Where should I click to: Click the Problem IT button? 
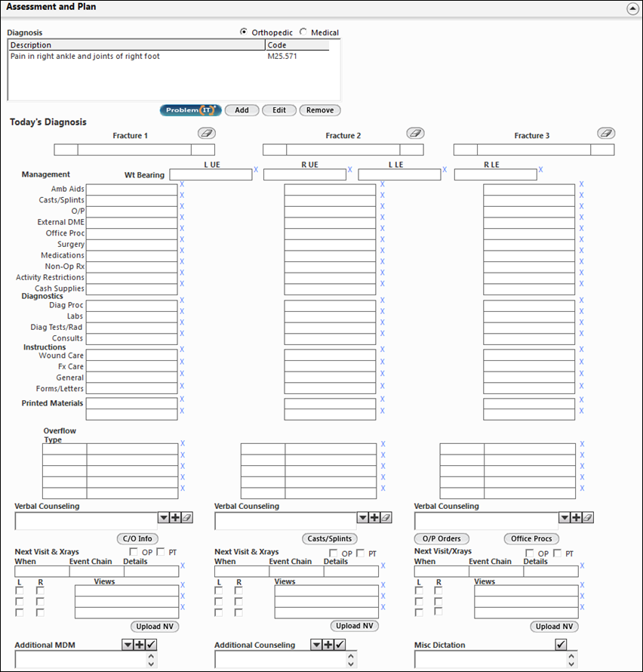coord(191,110)
